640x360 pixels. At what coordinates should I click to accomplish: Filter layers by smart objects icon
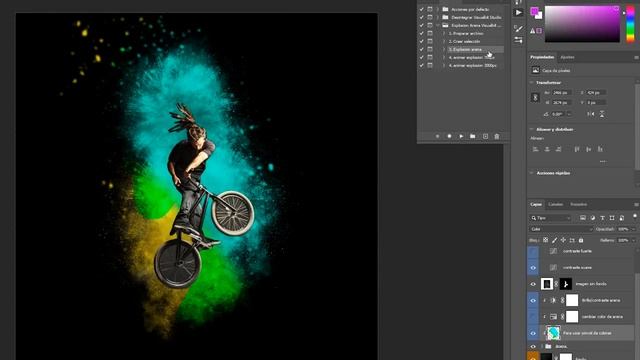click(622, 218)
